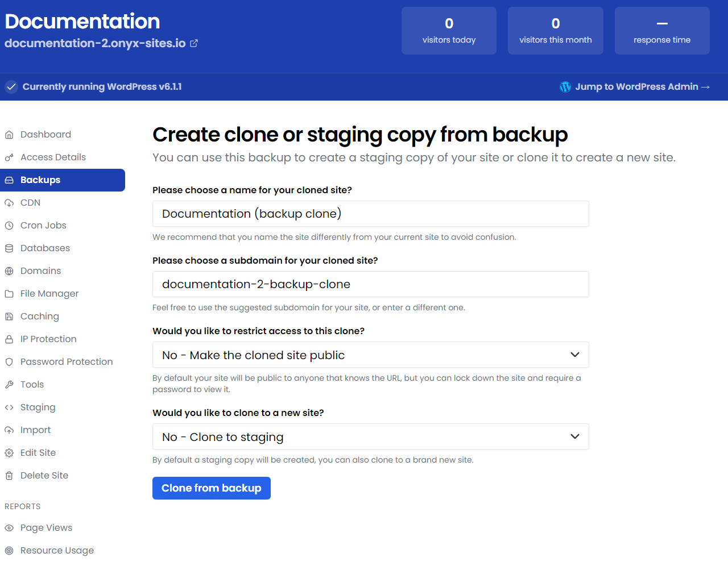728x570 pixels.
Task: Select Backups in the sidebar
Action: coord(63,180)
